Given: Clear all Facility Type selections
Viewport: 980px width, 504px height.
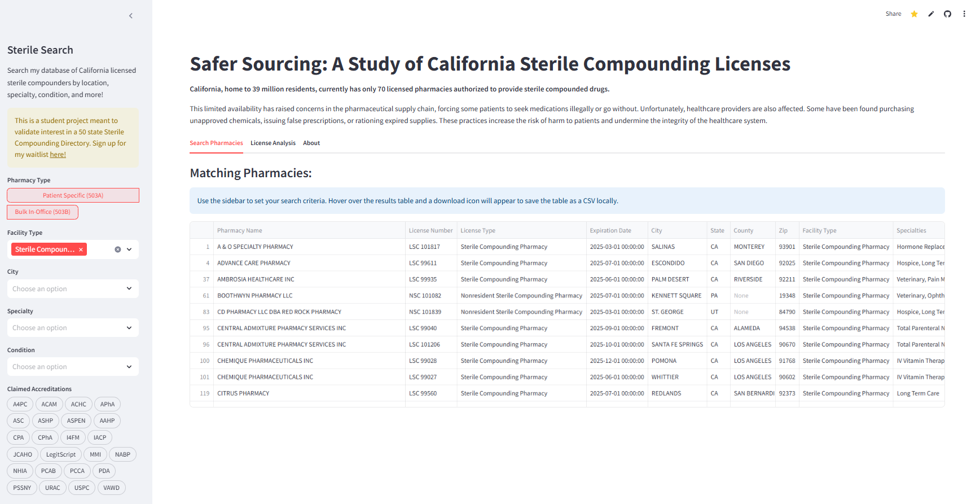Looking at the screenshot, I should coord(118,249).
